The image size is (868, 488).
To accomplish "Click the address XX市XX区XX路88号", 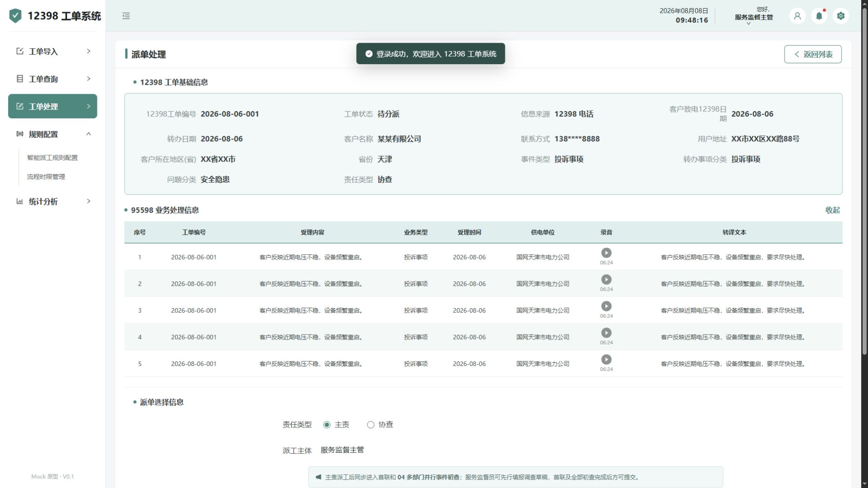I will pyautogui.click(x=765, y=139).
